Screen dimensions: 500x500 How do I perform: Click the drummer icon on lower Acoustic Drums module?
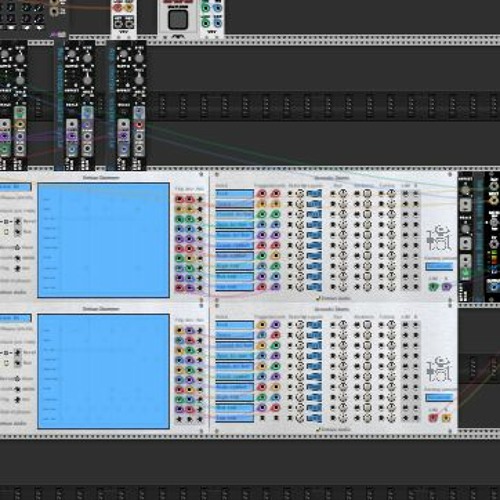(x=439, y=369)
